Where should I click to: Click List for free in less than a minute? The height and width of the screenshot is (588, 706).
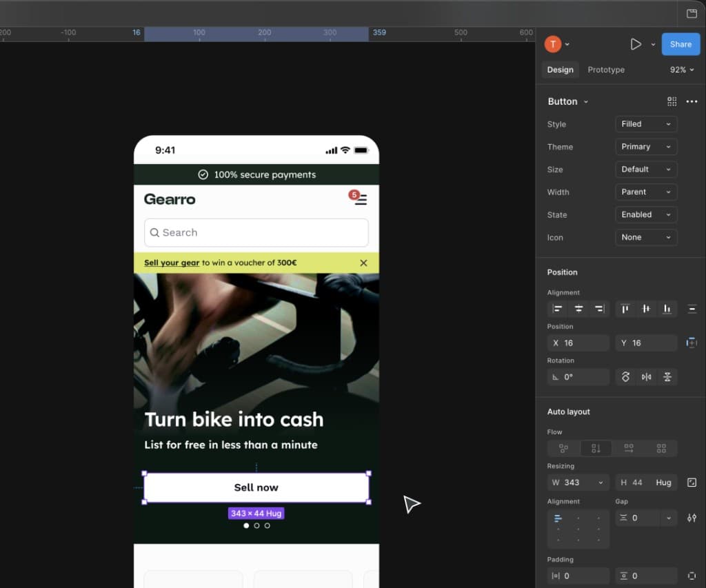tap(231, 445)
